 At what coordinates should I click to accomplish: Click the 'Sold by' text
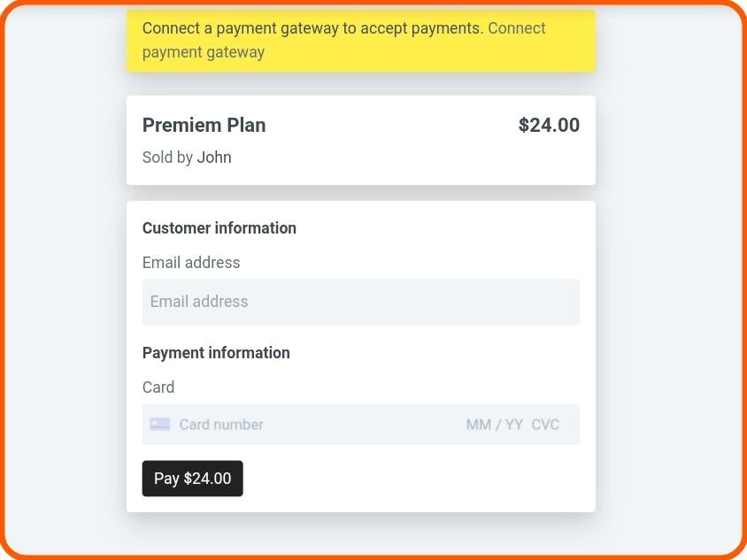click(167, 157)
